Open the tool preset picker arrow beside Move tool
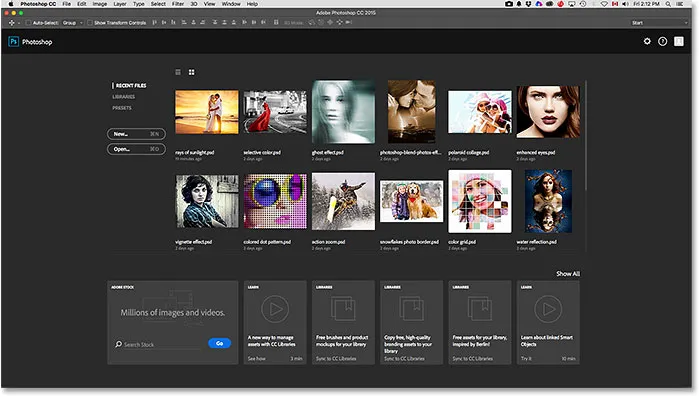699x396 pixels. click(19, 23)
